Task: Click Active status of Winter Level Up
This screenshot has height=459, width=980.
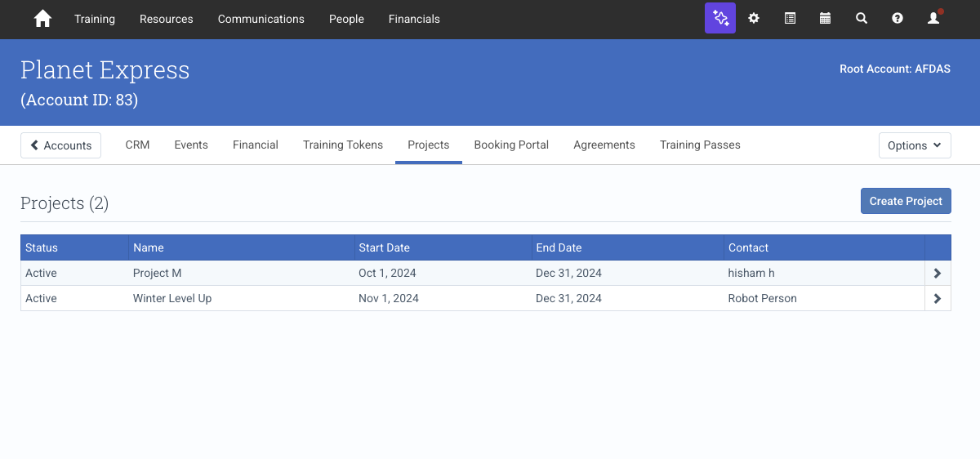Action: [x=41, y=298]
